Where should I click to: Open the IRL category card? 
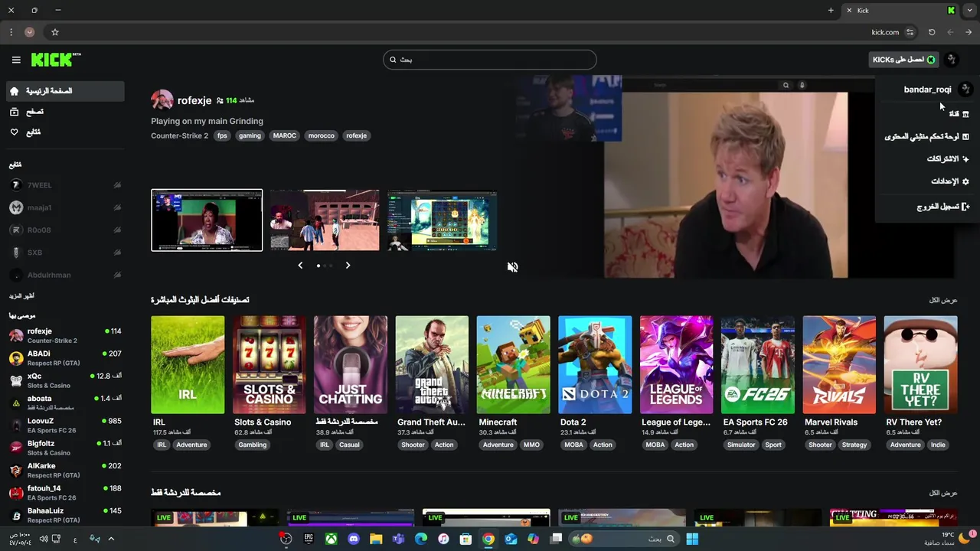(188, 364)
